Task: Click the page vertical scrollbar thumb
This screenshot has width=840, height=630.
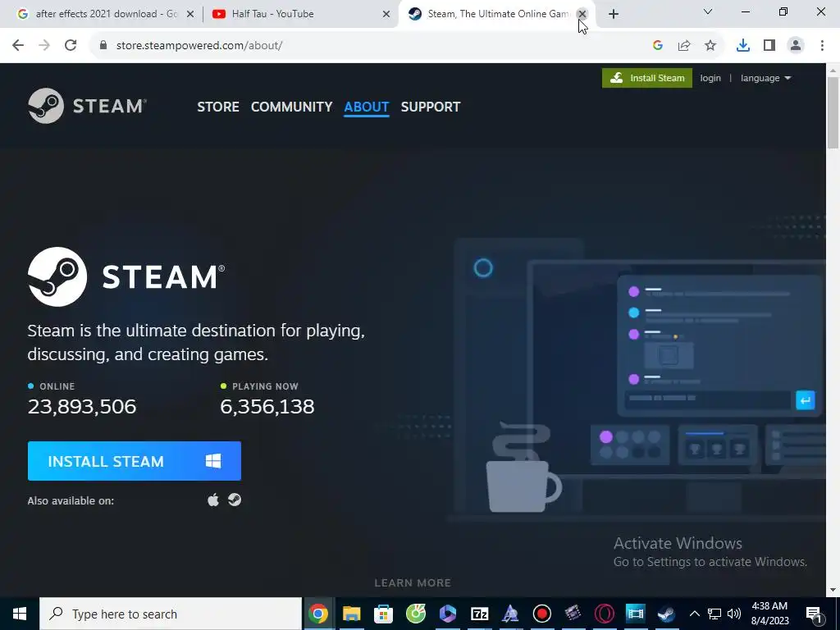Action: [833, 112]
